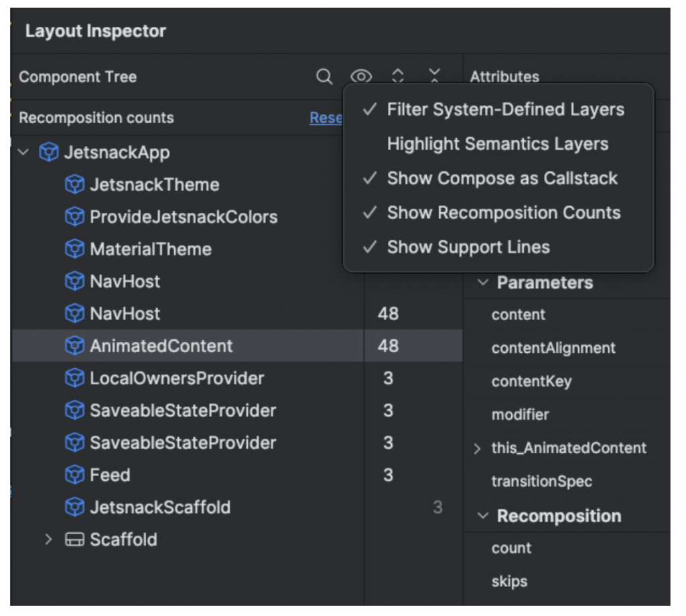Screen dimensions: 686x616
Task: Expand the this_AnimatedContent parameter
Action: pyautogui.click(x=478, y=449)
